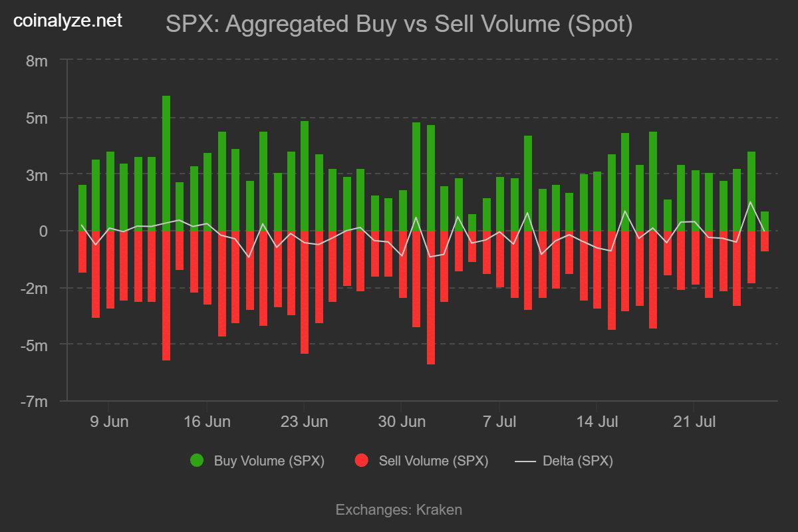Hide the Sell Volume (SPX) series label
Screen dimensions: 798x532
pos(434,461)
